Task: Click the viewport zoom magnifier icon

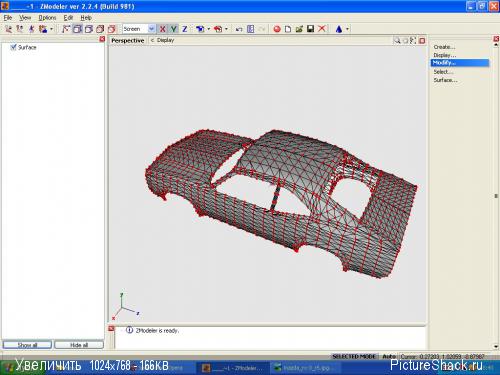Action: 397,40
